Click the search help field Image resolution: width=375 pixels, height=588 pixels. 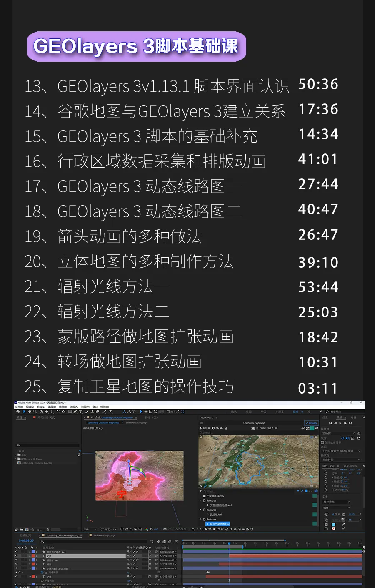click(x=345, y=412)
